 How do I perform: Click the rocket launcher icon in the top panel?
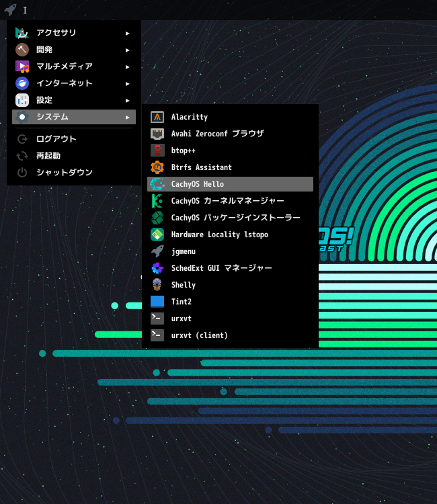[x=10, y=9]
